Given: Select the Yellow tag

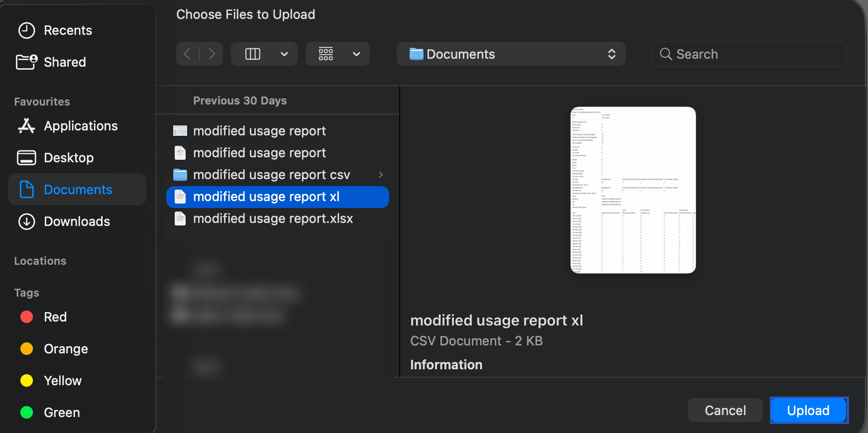Looking at the screenshot, I should (63, 381).
